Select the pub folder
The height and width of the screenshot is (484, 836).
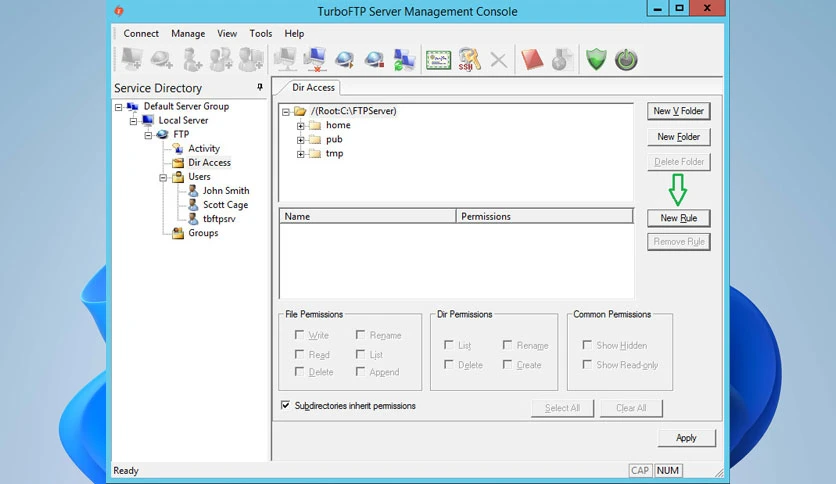tap(334, 139)
